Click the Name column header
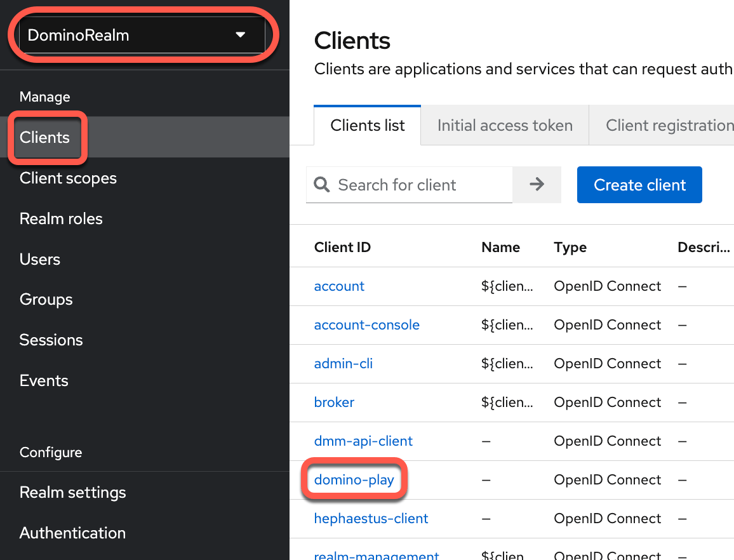The height and width of the screenshot is (560, 734). [500, 247]
